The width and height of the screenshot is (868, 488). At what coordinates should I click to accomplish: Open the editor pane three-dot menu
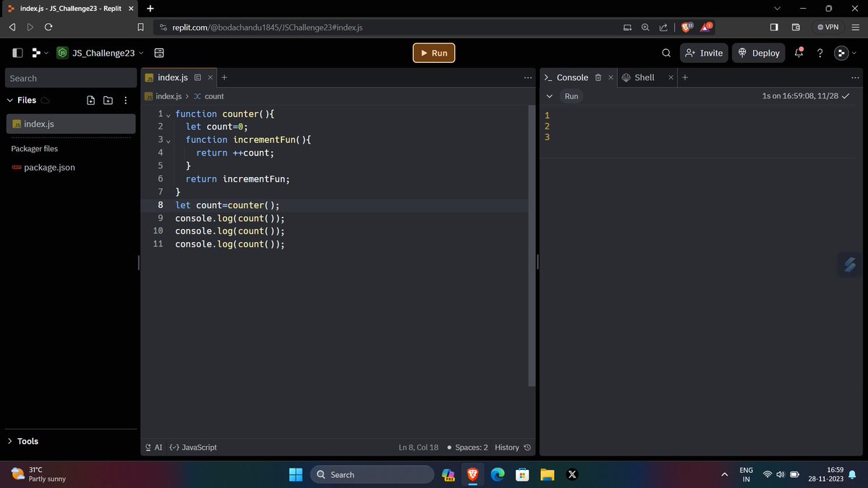pyautogui.click(x=527, y=77)
